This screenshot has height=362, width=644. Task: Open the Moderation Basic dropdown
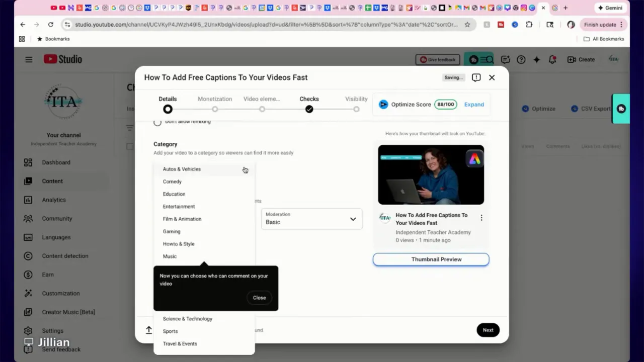(311, 219)
